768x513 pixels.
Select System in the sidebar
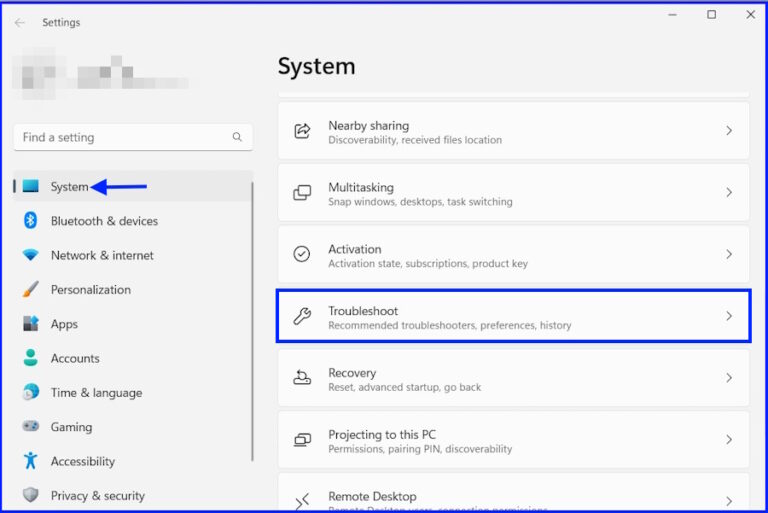pyautogui.click(x=133, y=186)
